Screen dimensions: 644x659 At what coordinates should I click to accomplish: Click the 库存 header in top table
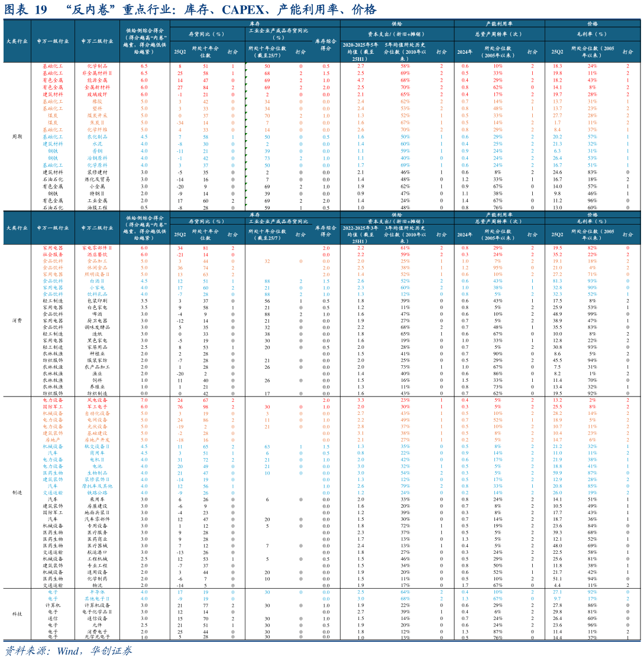(255, 24)
